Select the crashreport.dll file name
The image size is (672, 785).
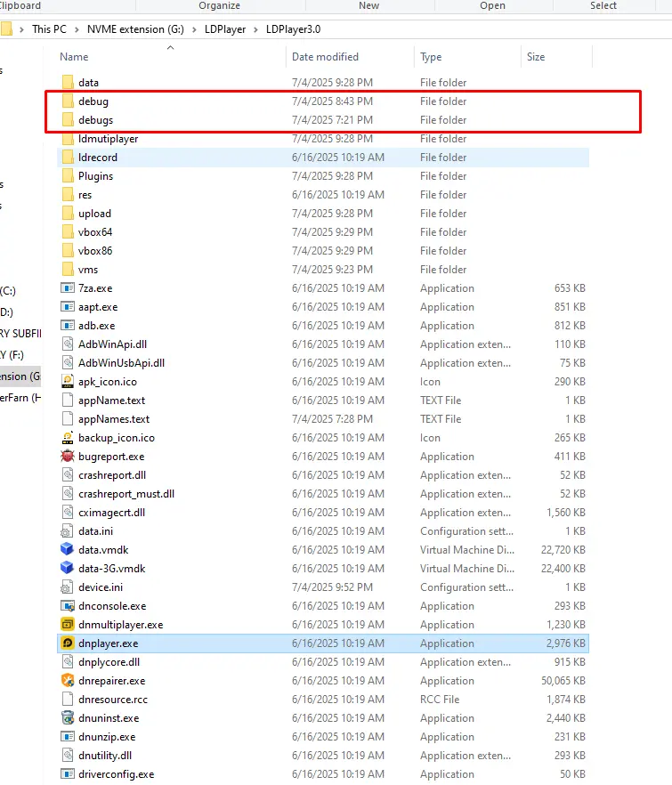[112, 475]
